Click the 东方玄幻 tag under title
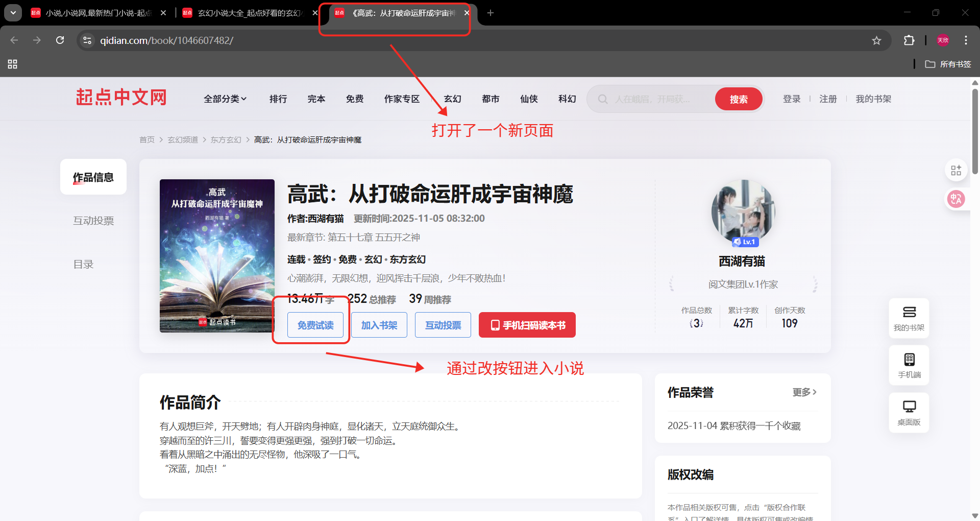Image resolution: width=980 pixels, height=521 pixels. point(408,259)
